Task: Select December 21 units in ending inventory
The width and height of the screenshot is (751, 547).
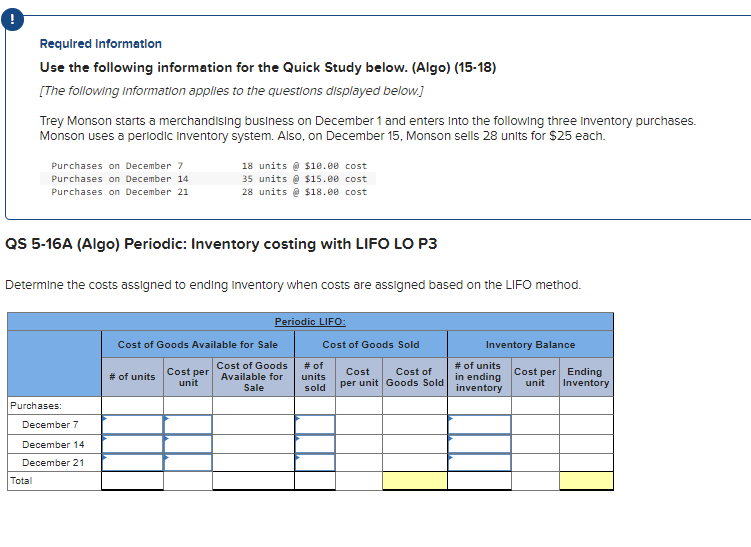Action: (x=479, y=463)
